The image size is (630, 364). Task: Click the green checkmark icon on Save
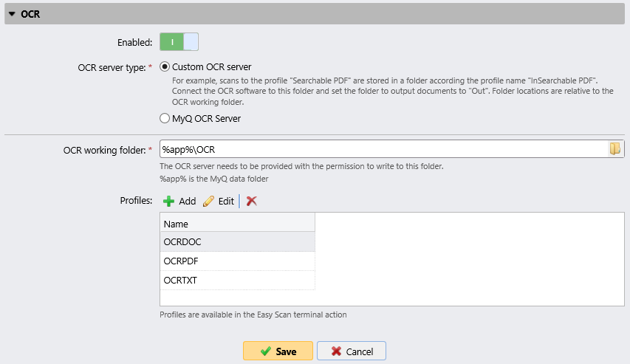point(266,351)
